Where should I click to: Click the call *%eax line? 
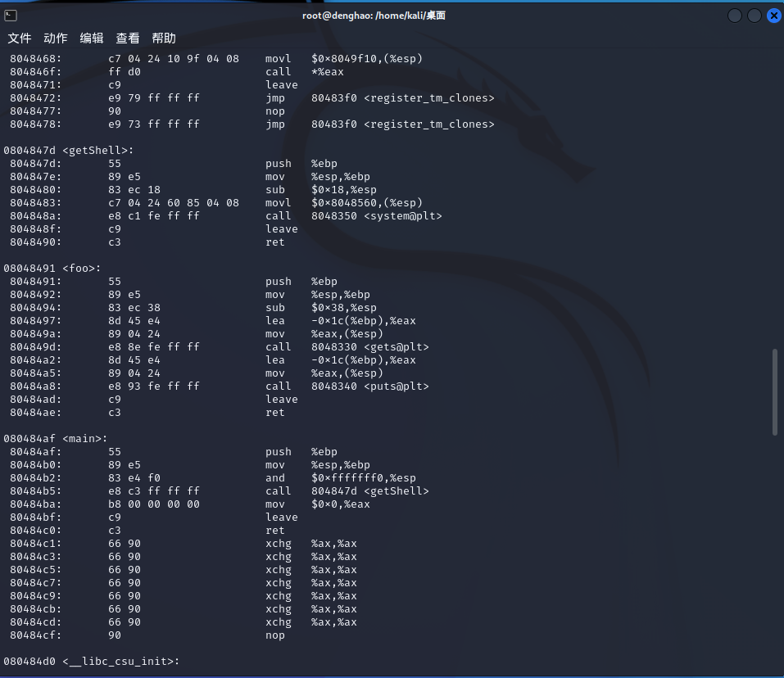(177, 72)
